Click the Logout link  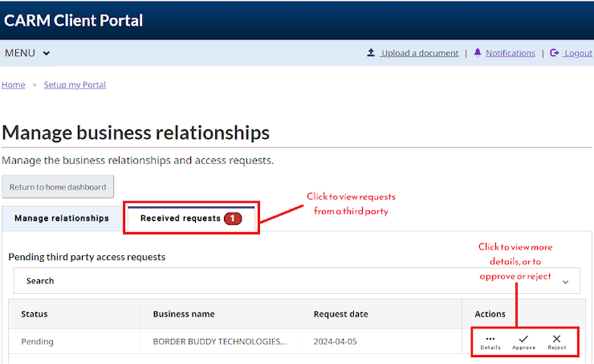[578, 54]
